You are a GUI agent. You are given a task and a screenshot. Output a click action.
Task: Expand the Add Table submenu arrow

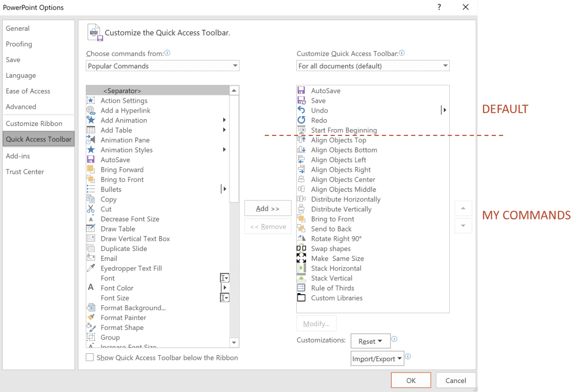(x=224, y=130)
